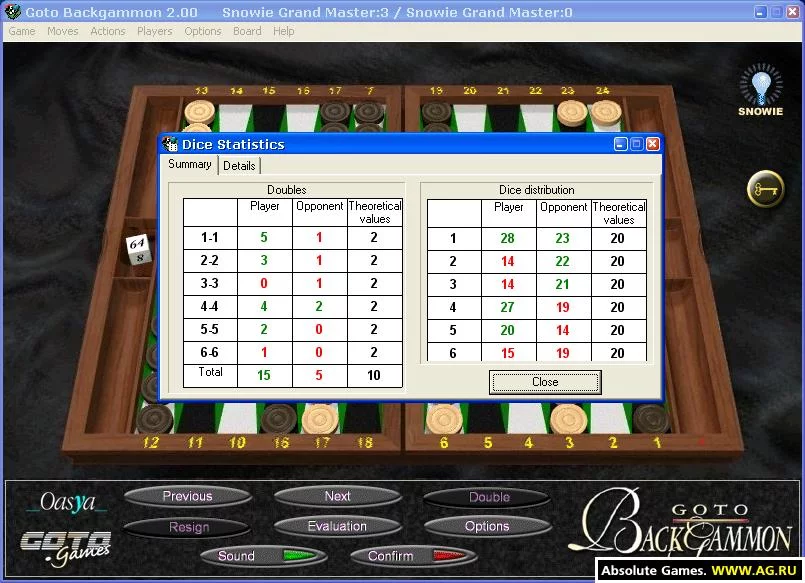Click the 4-4 Player doubles value 4
Screen dimensions: 805x583
(264, 306)
